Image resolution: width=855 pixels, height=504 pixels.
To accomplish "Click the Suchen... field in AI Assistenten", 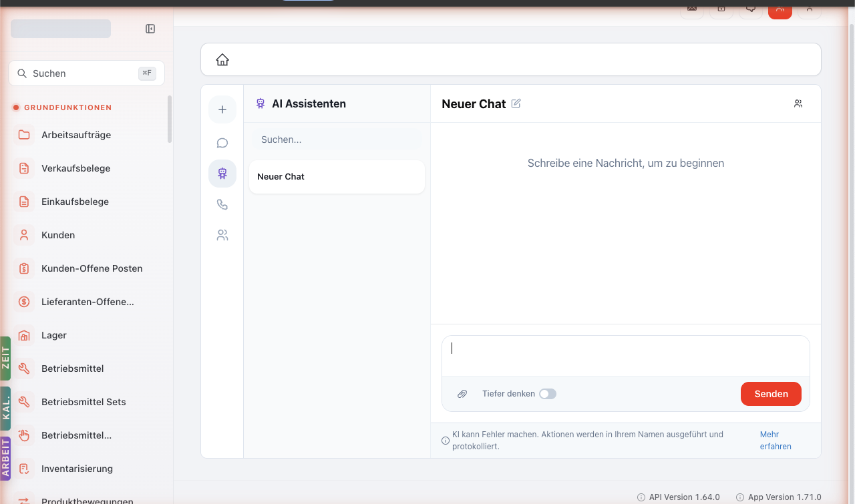I will point(337,140).
